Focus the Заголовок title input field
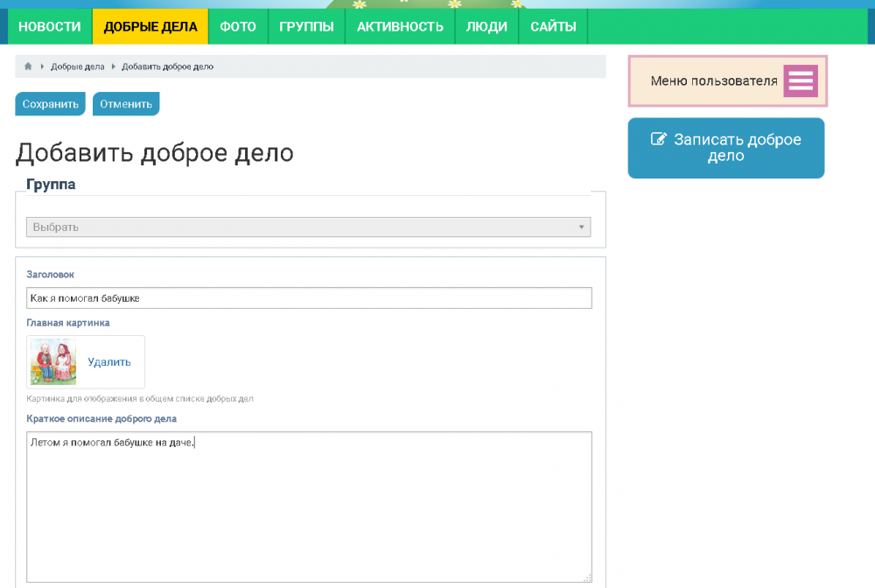 [308, 298]
